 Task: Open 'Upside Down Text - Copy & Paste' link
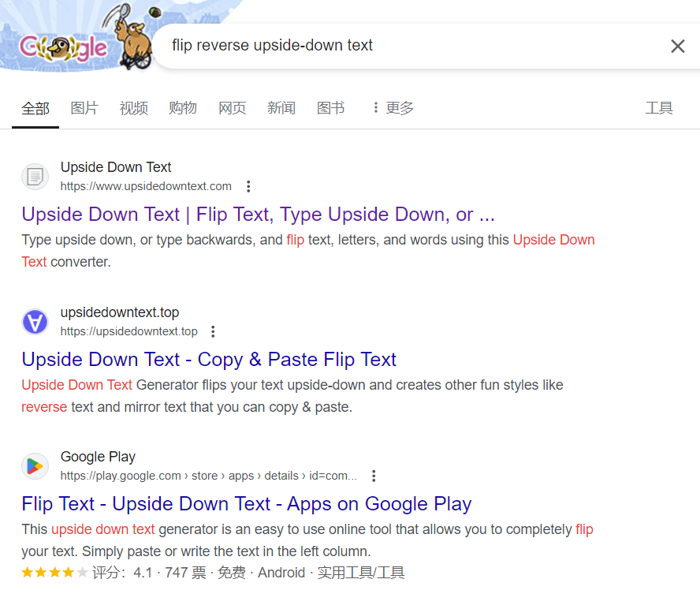click(209, 360)
